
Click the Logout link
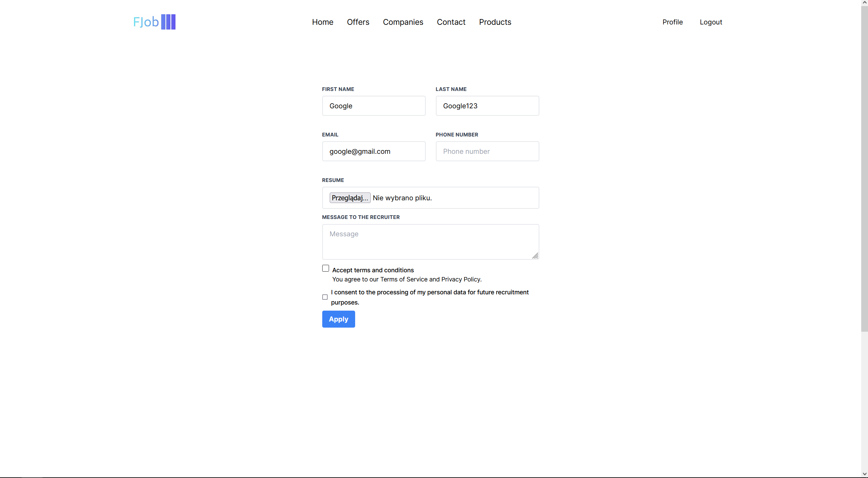click(711, 22)
